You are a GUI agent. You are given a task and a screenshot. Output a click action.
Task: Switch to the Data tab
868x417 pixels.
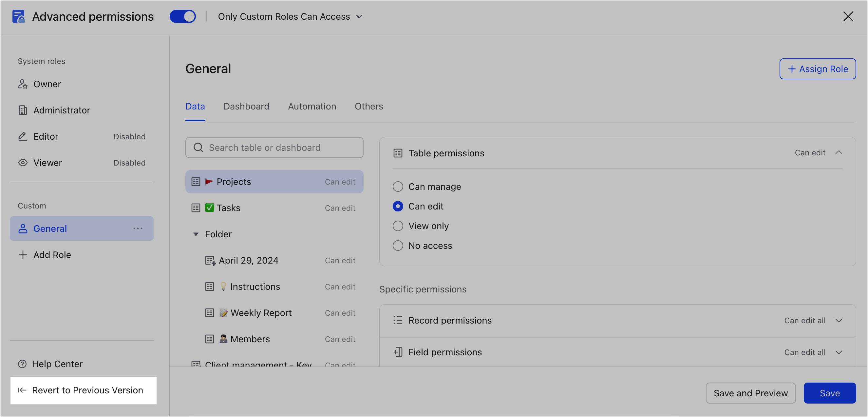[195, 107]
